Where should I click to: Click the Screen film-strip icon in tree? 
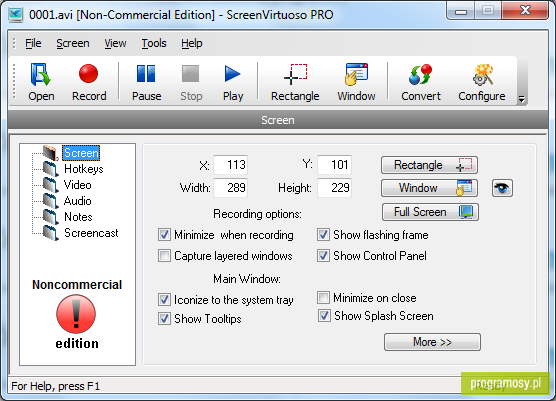click(51, 153)
